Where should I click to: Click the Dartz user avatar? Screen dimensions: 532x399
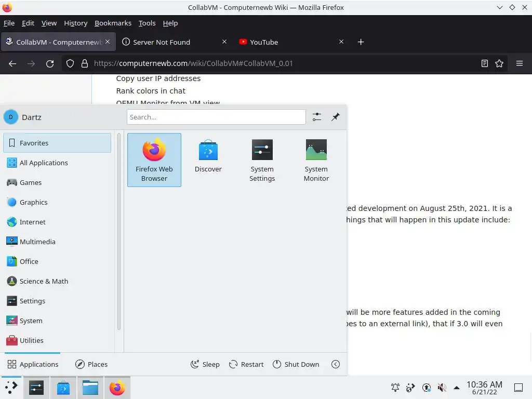11,117
